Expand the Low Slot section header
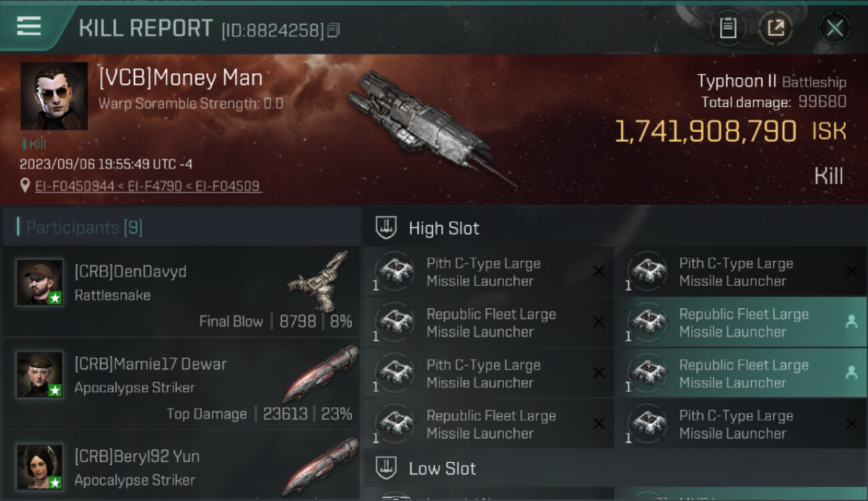The height and width of the screenshot is (501, 868). 442,468
